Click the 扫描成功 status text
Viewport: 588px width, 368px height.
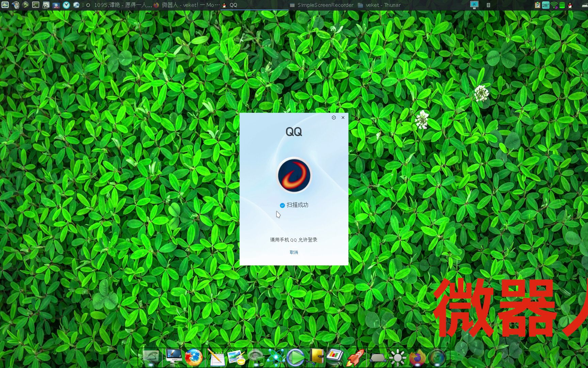coord(297,205)
